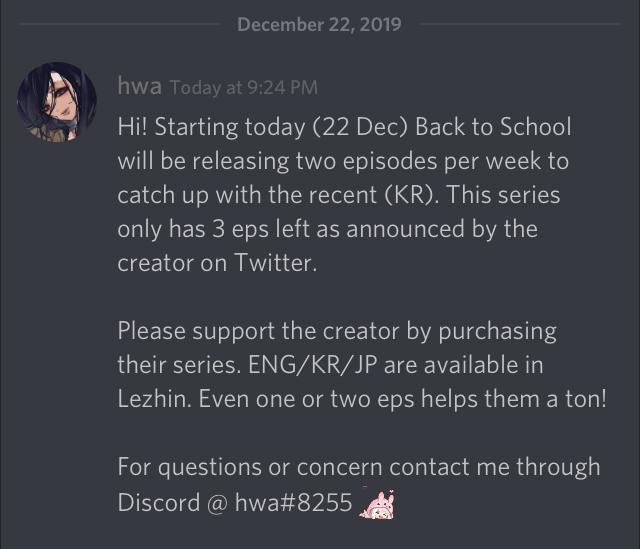Click the 'helps them a ton!' text
Image resolution: width=640 pixels, height=549 pixels.
coord(514,399)
